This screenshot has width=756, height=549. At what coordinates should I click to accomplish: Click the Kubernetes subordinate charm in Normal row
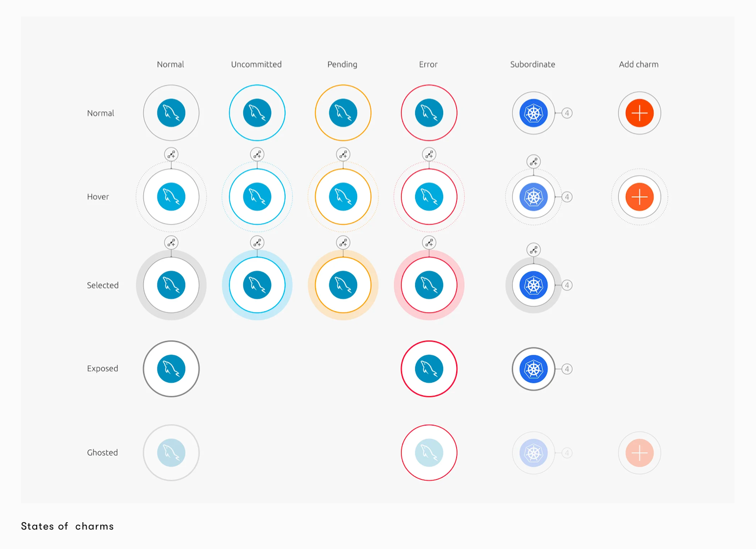(533, 113)
